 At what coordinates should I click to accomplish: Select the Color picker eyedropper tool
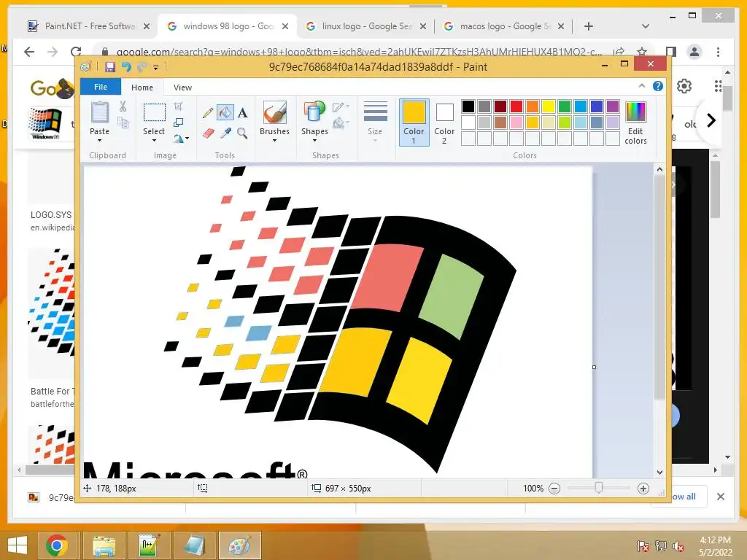225,133
